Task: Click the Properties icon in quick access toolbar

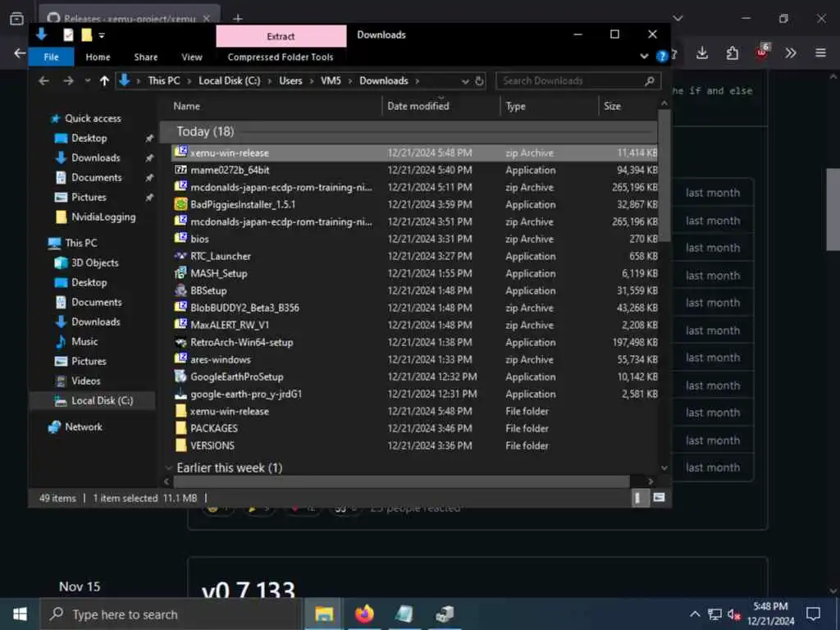Action: pos(68,34)
